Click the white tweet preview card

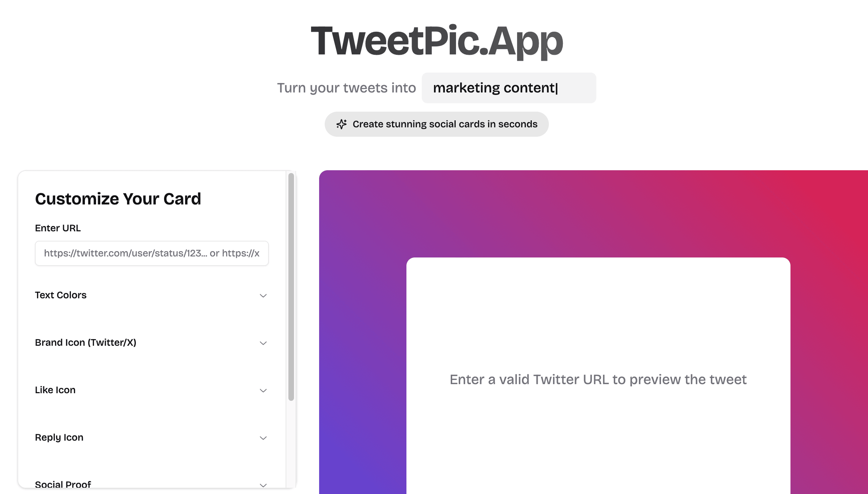598,376
